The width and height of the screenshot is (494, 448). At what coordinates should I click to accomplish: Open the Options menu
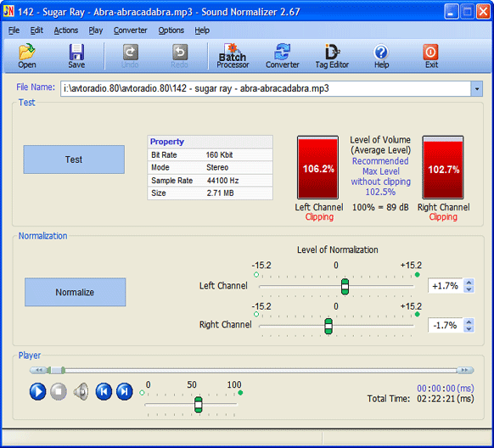[171, 31]
